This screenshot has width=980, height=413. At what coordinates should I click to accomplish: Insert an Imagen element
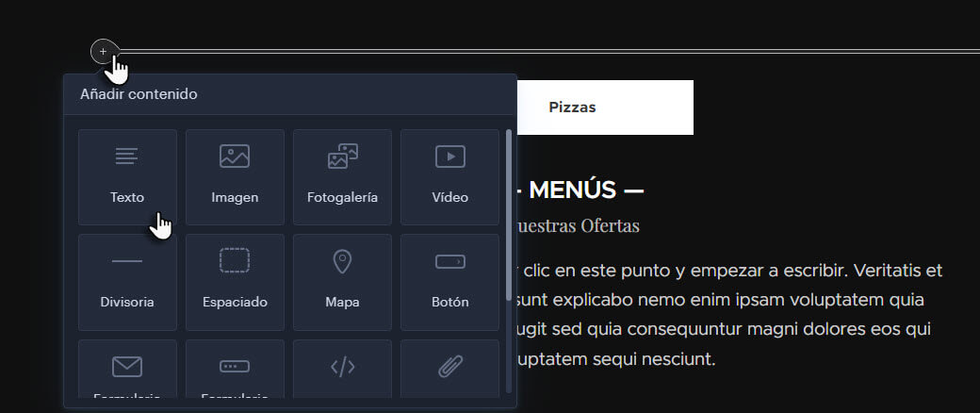click(235, 177)
